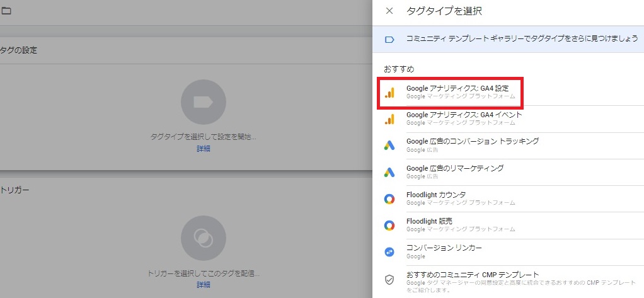Click the コンバージョン リンカー blue arrows icon
The image size is (644, 298).
389,252
